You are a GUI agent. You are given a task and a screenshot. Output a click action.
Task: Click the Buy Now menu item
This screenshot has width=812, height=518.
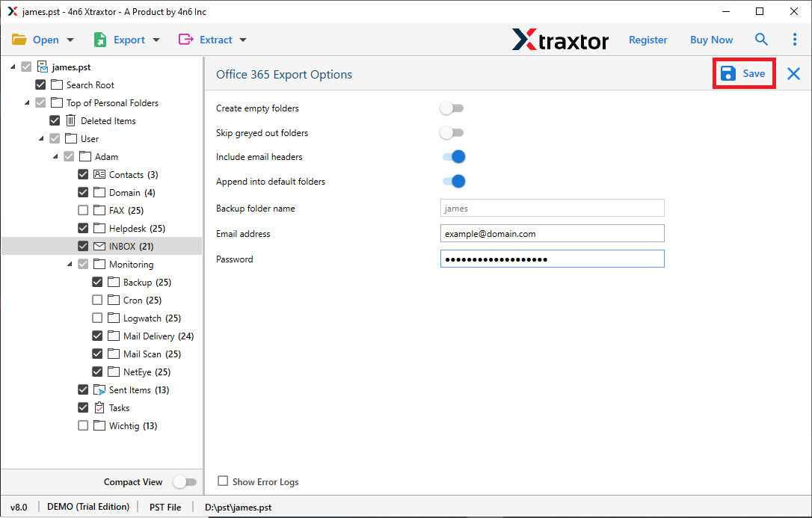click(x=711, y=39)
